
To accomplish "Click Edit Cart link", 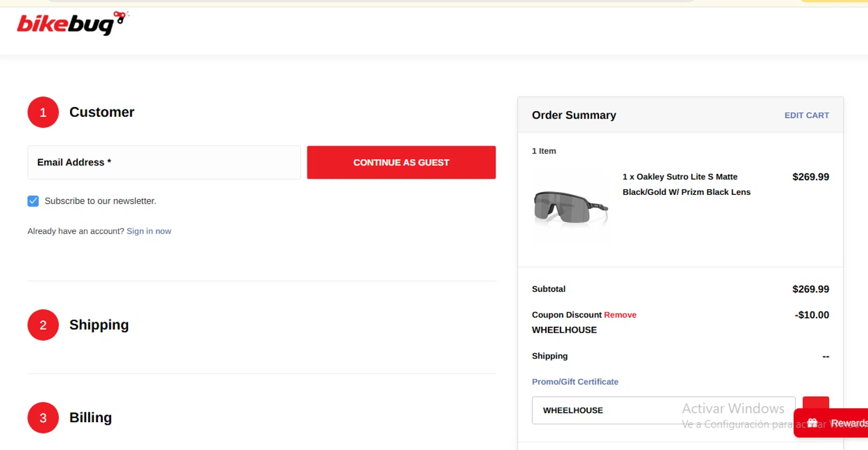I will coord(807,115).
